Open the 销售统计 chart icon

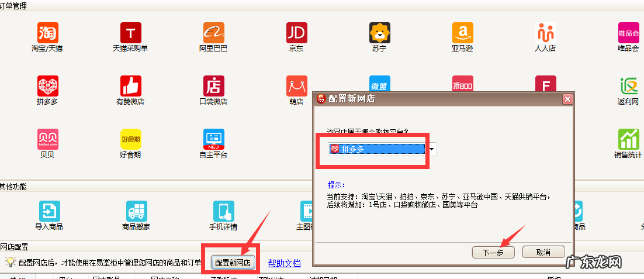click(x=628, y=139)
